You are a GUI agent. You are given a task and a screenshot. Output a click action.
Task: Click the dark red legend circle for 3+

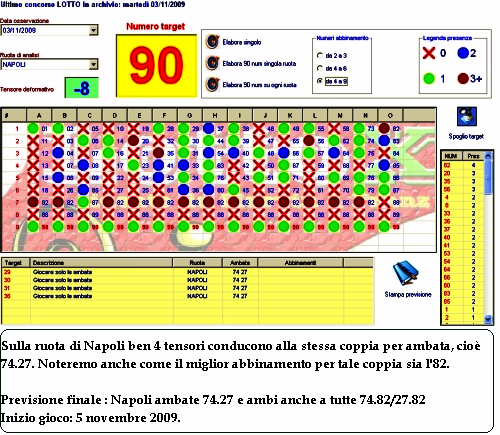tap(463, 79)
